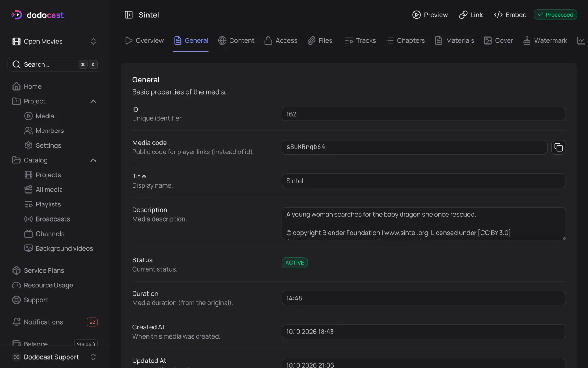
Task: Click the Description text area
Action: [x=423, y=224]
